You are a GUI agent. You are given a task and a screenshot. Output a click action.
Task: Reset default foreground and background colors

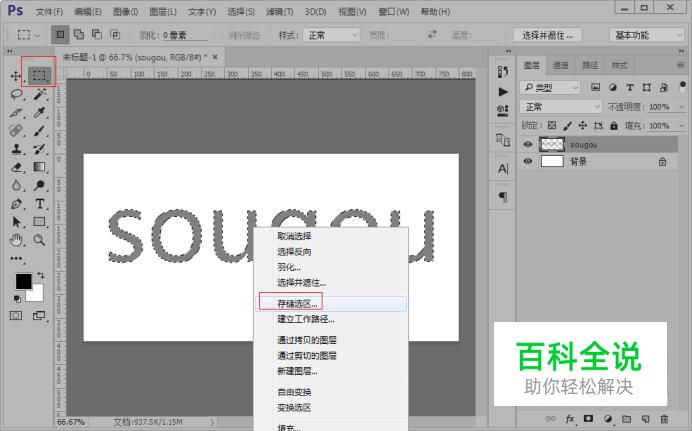point(17,299)
